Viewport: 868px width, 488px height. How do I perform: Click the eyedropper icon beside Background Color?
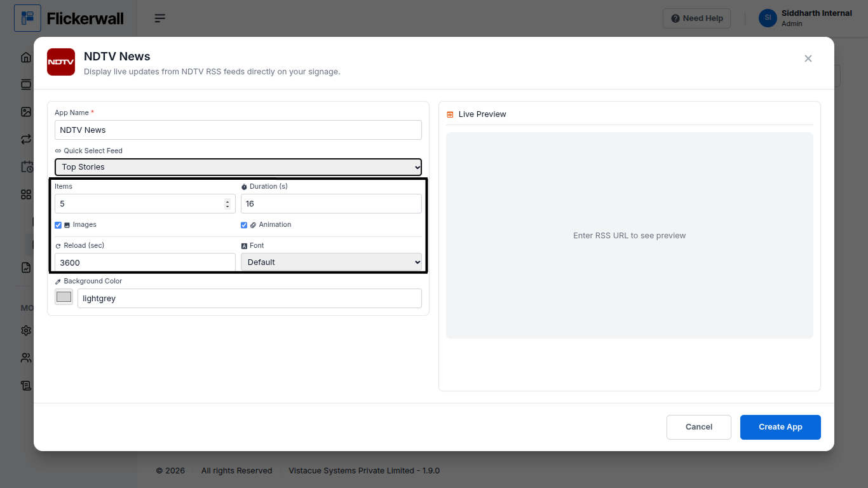(x=58, y=281)
